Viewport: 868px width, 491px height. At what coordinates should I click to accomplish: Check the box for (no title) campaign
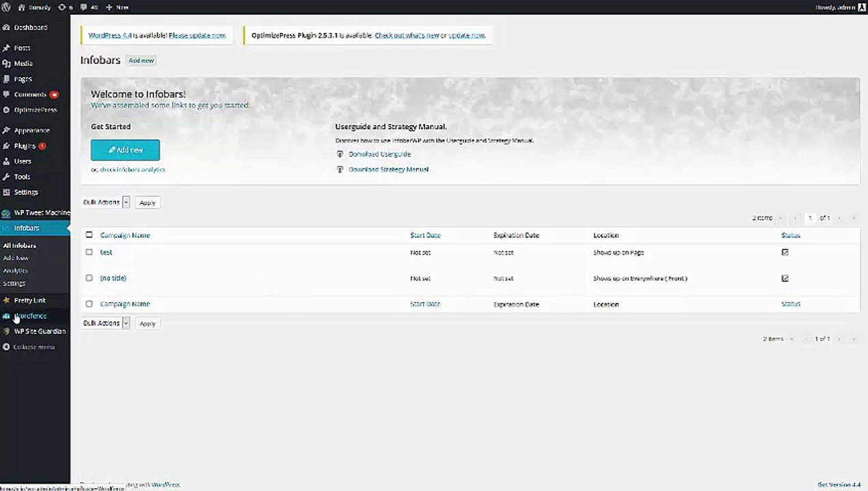(x=89, y=278)
